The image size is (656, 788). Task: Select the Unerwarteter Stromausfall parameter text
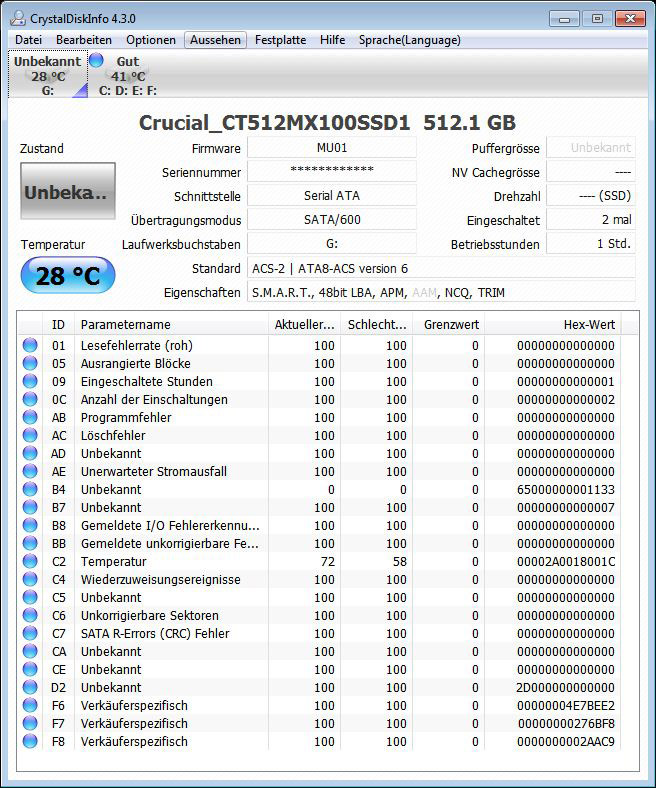pyautogui.click(x=154, y=471)
